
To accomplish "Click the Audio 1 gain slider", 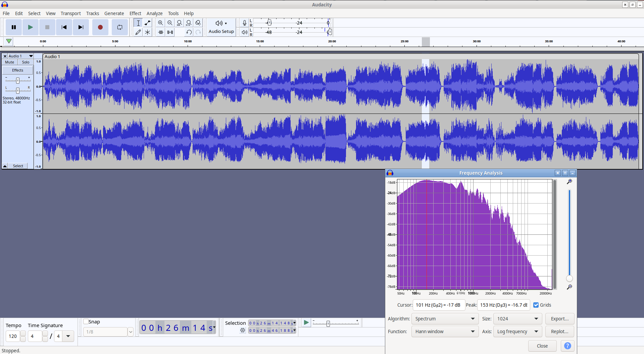I will coord(18,80).
